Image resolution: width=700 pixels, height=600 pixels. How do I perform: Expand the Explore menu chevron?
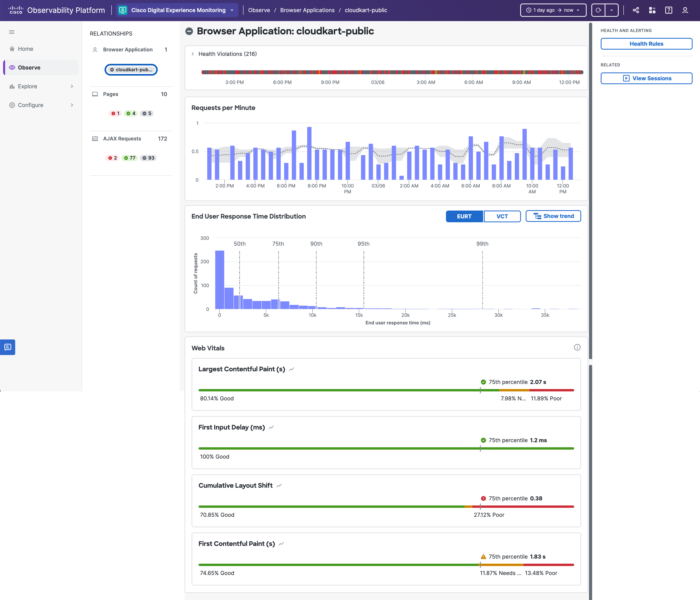coord(72,87)
